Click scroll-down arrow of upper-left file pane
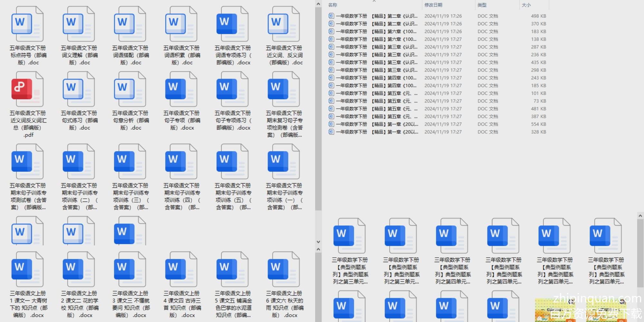 [318, 241]
